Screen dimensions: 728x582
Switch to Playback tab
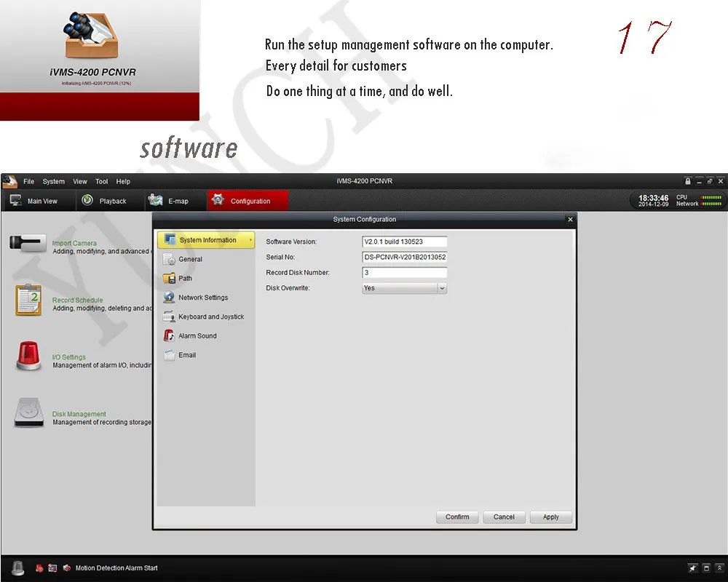(x=109, y=201)
